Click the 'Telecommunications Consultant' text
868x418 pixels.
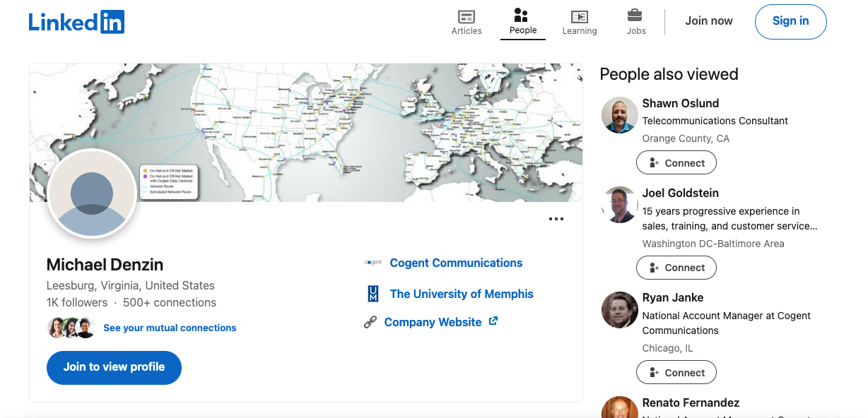(715, 121)
